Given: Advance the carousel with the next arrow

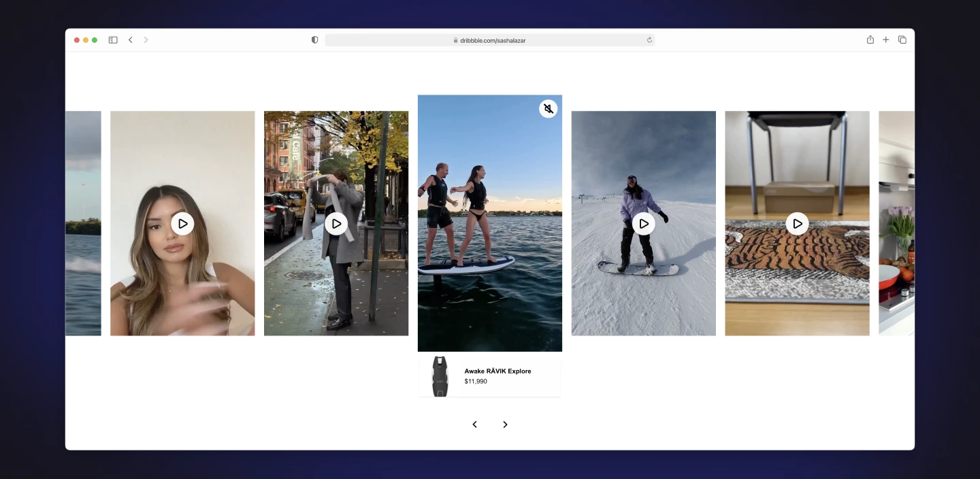Looking at the screenshot, I should coord(505,424).
